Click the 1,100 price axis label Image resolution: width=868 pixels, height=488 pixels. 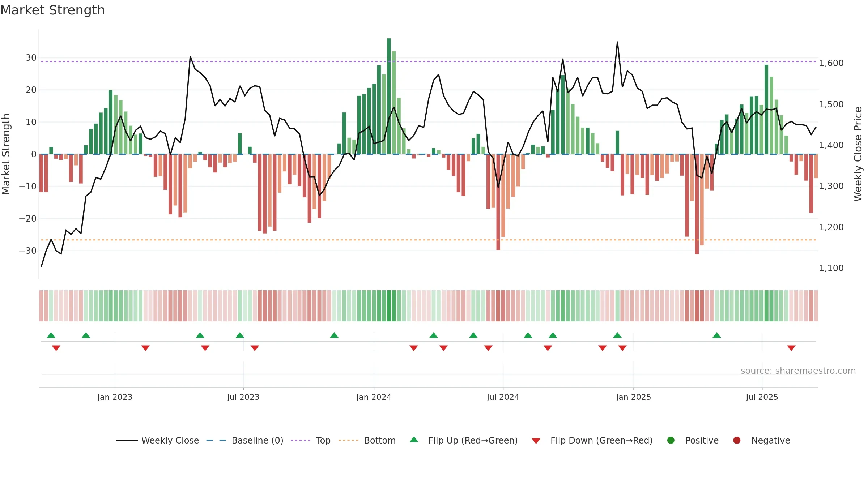tap(831, 268)
